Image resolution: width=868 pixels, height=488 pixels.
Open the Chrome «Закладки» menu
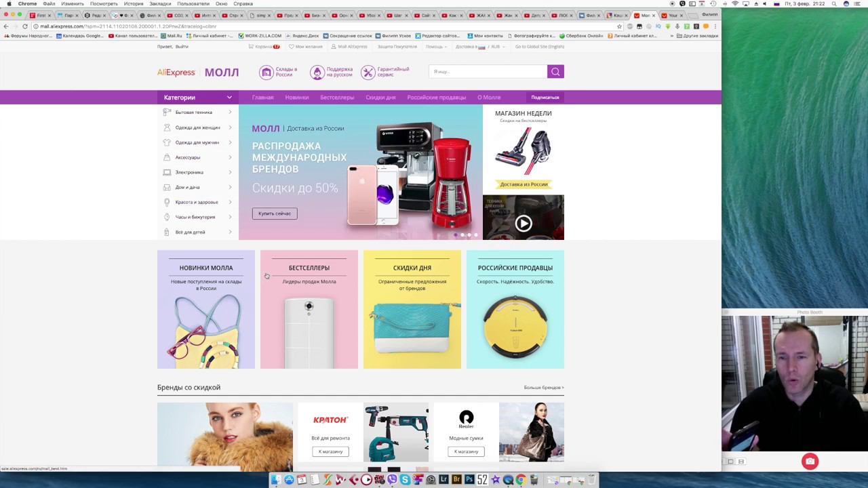point(160,4)
